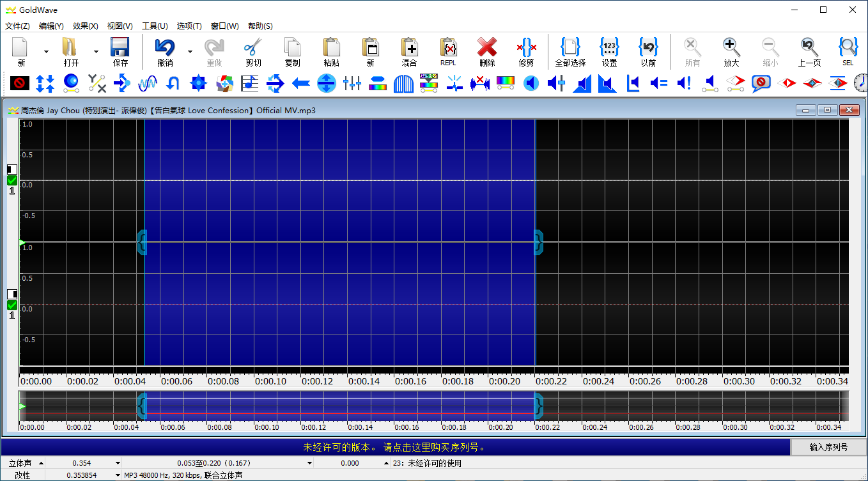
Task: Open the 视图(V) menu
Action: click(120, 26)
